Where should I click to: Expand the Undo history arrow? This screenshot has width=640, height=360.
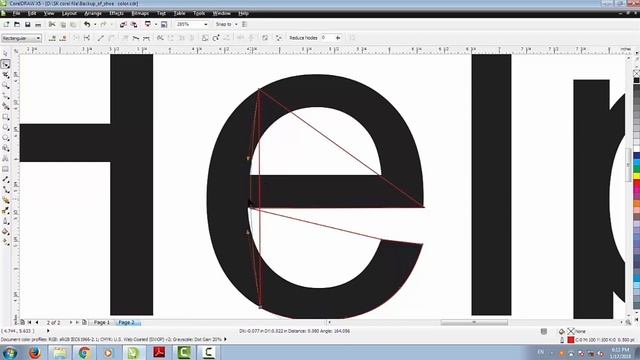click(95, 24)
